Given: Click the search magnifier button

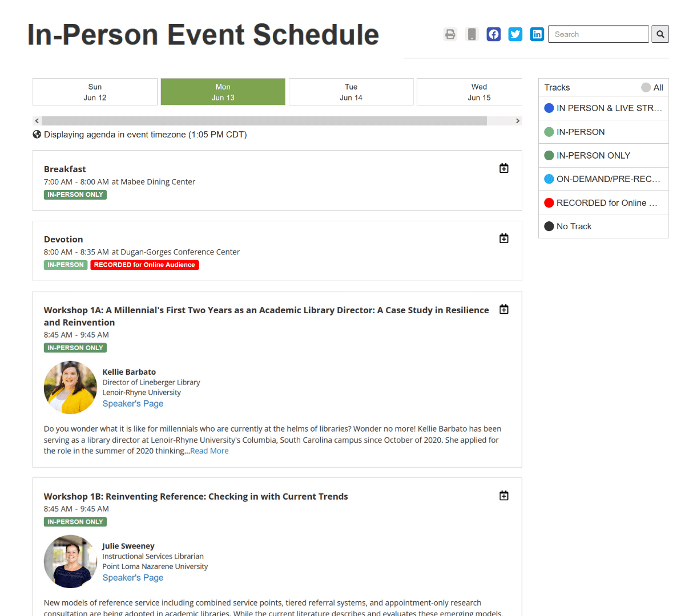Looking at the screenshot, I should pos(660,34).
